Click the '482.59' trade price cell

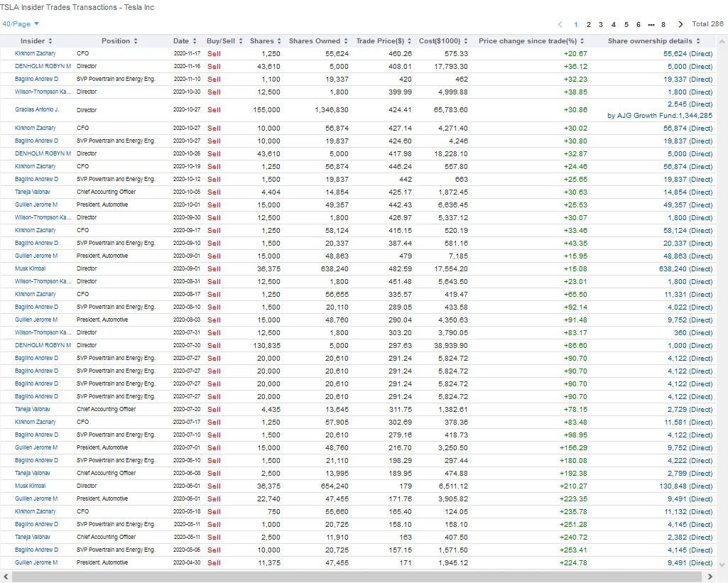pos(400,268)
